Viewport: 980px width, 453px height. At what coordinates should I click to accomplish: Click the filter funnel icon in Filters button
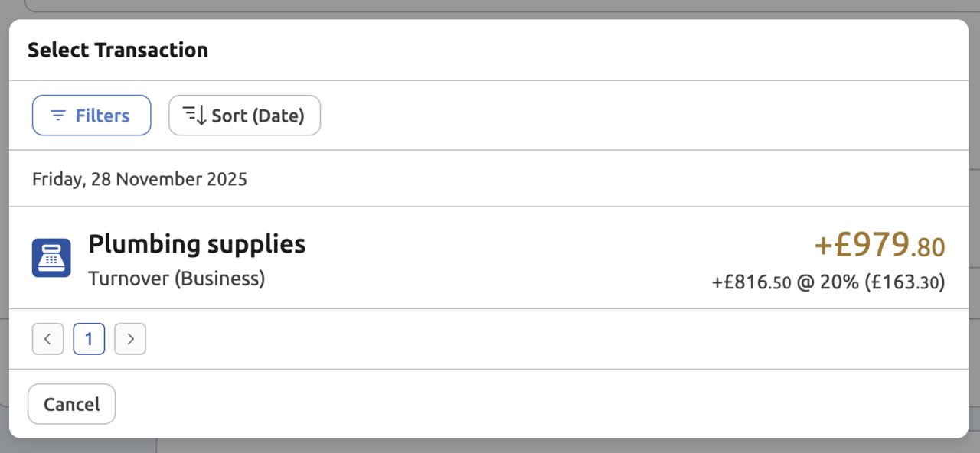[58, 115]
